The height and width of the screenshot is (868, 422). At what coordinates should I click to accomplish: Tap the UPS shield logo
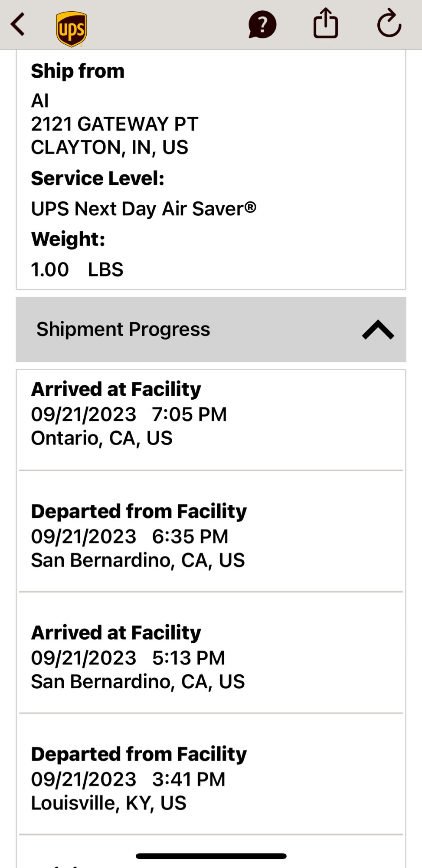pyautogui.click(x=72, y=29)
